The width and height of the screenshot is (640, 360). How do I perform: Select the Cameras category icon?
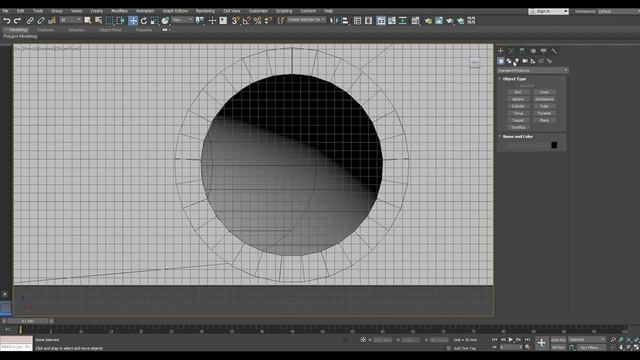[x=525, y=61]
